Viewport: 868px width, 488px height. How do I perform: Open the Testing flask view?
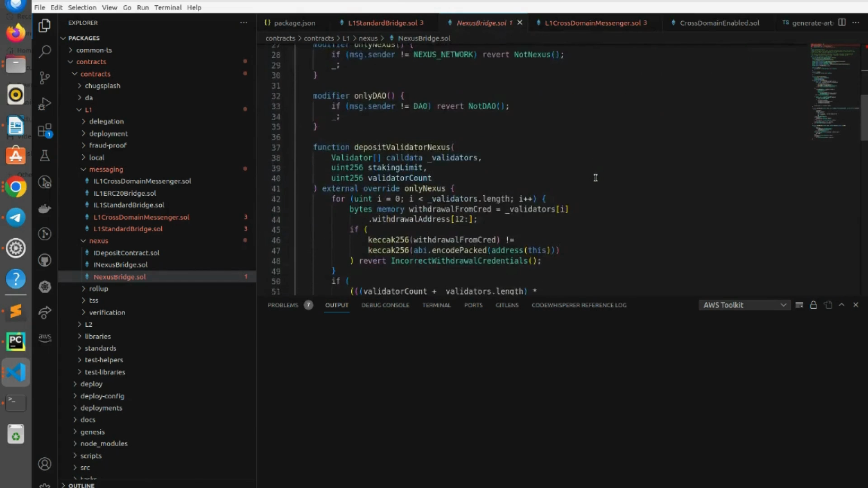[x=44, y=156]
